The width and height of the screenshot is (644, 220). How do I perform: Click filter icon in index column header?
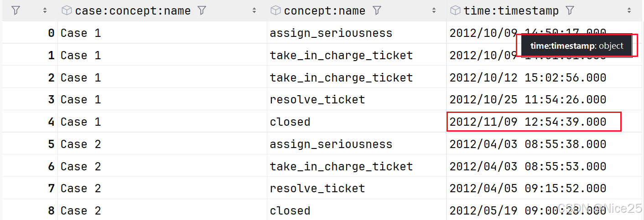pos(15,10)
